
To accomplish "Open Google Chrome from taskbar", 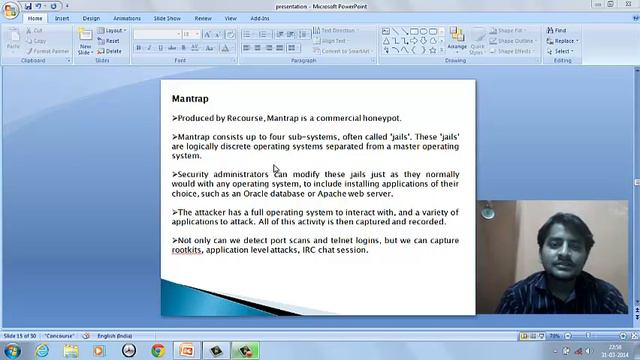I will tap(158, 351).
